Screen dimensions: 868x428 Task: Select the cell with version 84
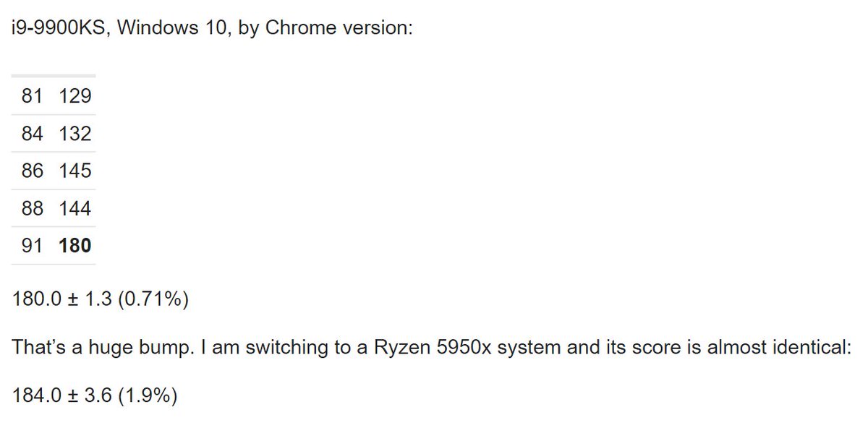coord(33,134)
